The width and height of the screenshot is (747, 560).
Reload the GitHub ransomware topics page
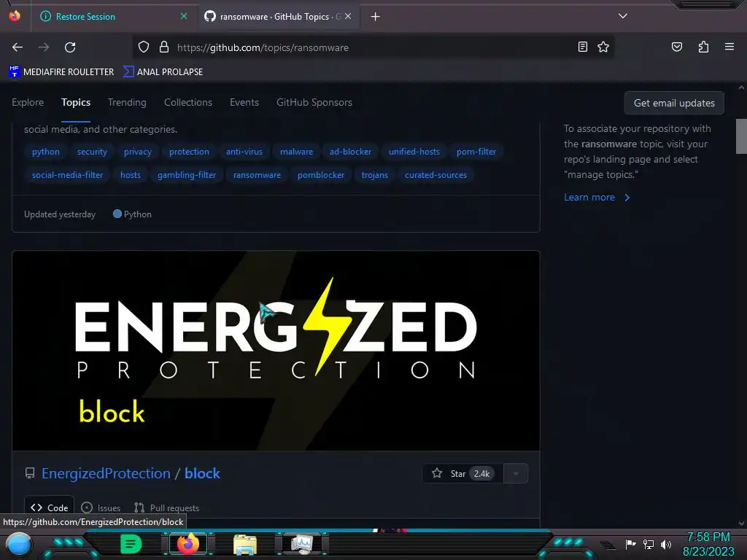(70, 47)
